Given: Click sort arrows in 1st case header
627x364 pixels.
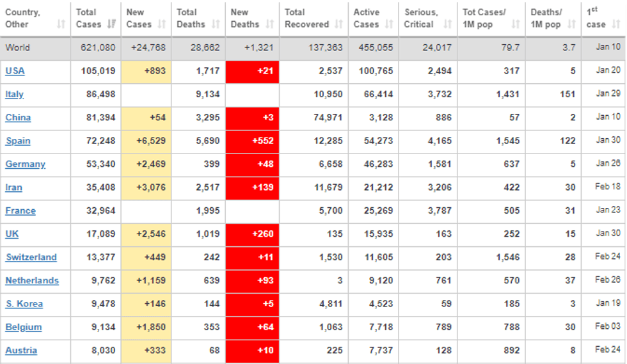Looking at the screenshot, I should coord(615,24).
